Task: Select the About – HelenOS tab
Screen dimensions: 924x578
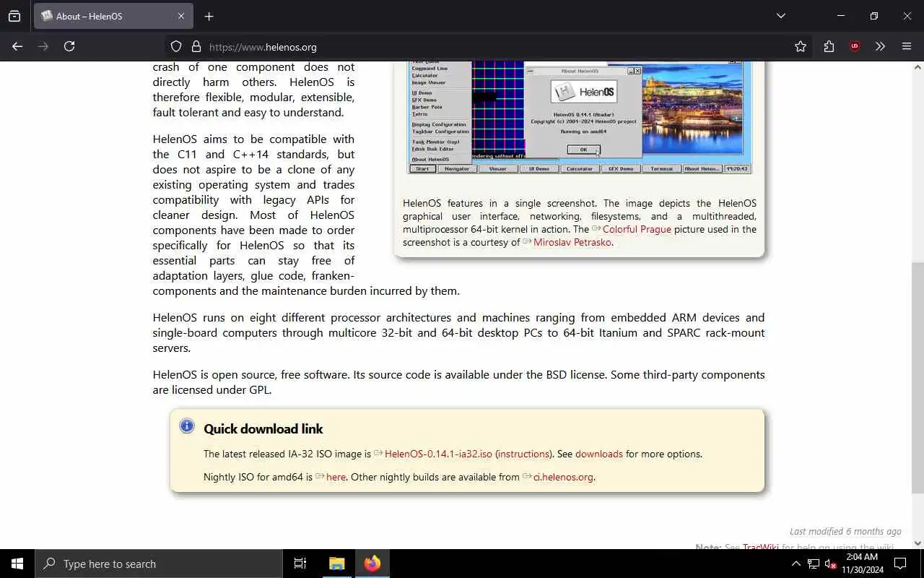Action: tap(113, 16)
